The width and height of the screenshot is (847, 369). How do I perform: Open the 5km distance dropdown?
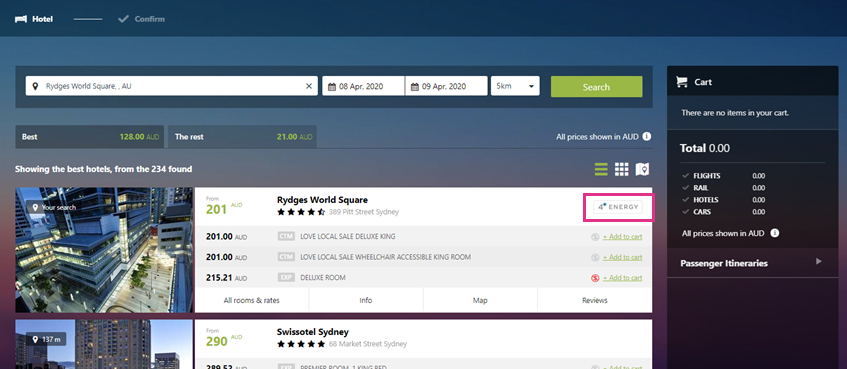tap(515, 86)
